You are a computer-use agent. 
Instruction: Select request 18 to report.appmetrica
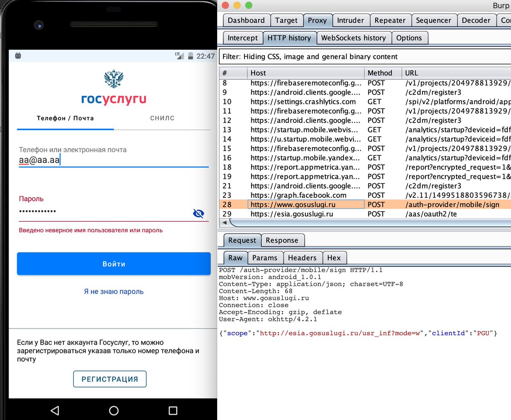pos(365,167)
